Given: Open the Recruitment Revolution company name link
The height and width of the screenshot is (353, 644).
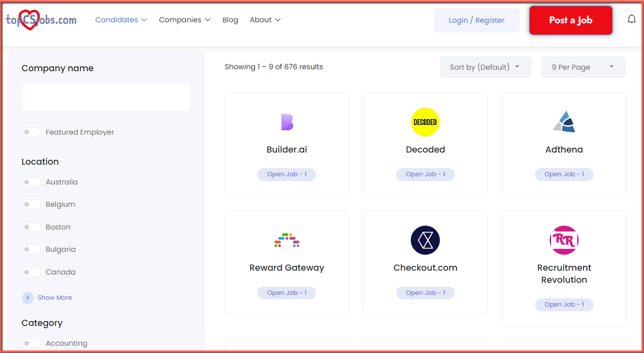Looking at the screenshot, I should 564,274.
